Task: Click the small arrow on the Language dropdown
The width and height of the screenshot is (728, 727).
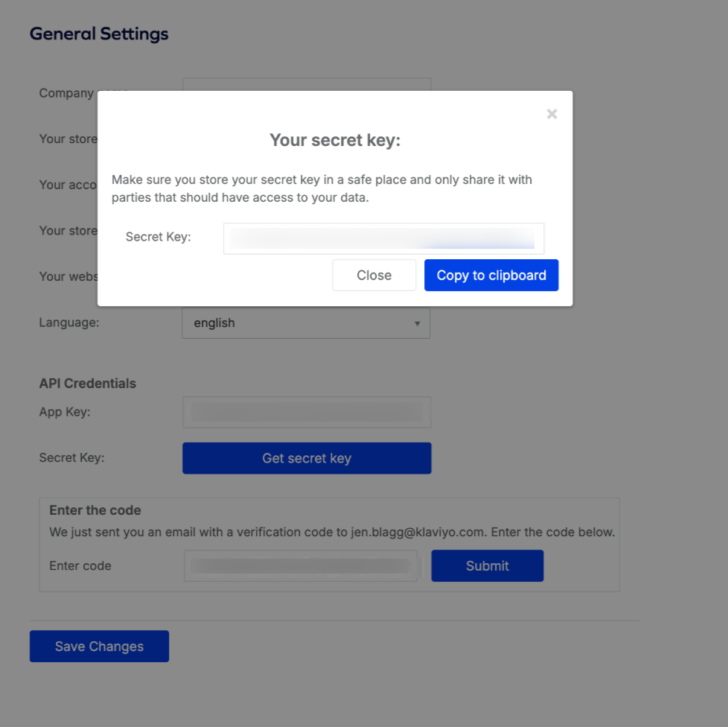Action: coord(417,323)
